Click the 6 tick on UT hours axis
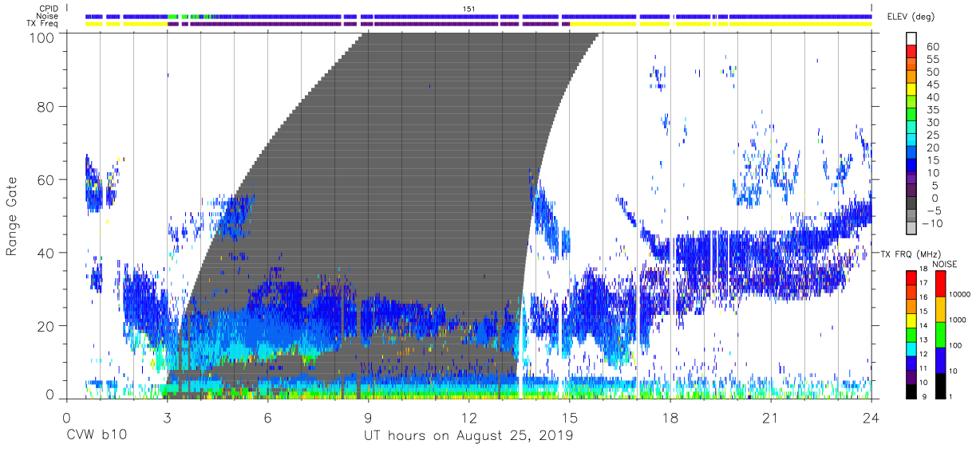 267,419
